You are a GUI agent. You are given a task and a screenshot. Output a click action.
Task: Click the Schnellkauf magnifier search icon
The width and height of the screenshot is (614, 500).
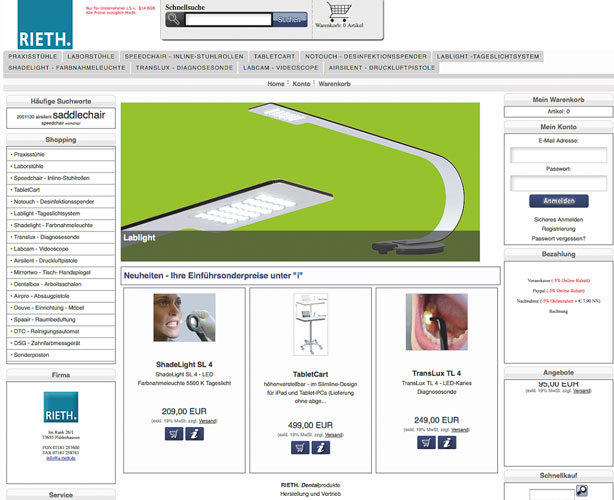(582, 490)
